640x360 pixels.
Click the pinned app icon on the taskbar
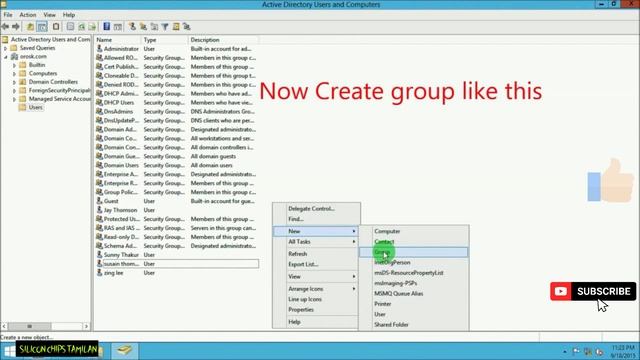pyautogui.click(x=124, y=350)
